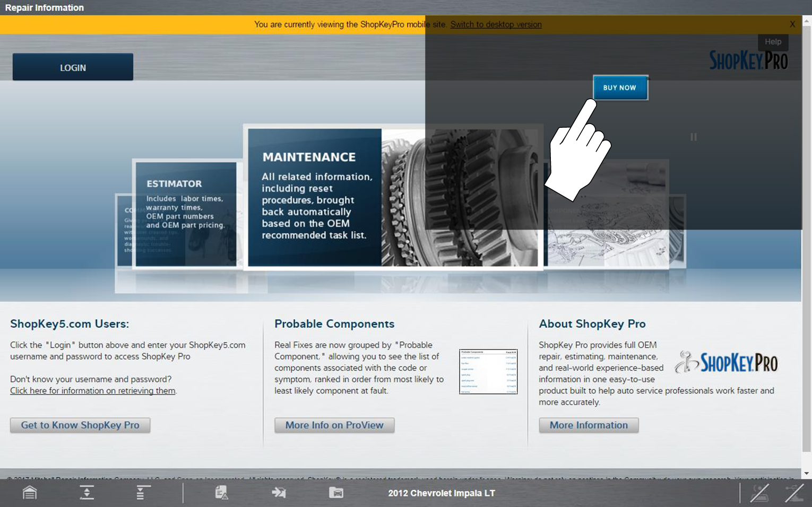
Task: Select the Estimator slide in the carousel
Action: 186,214
